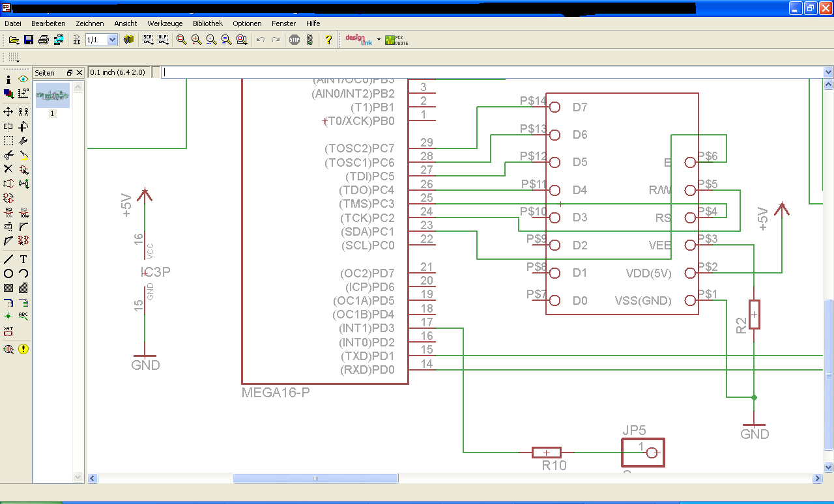Zoom out of the schematic
834x504 pixels.
pos(212,40)
